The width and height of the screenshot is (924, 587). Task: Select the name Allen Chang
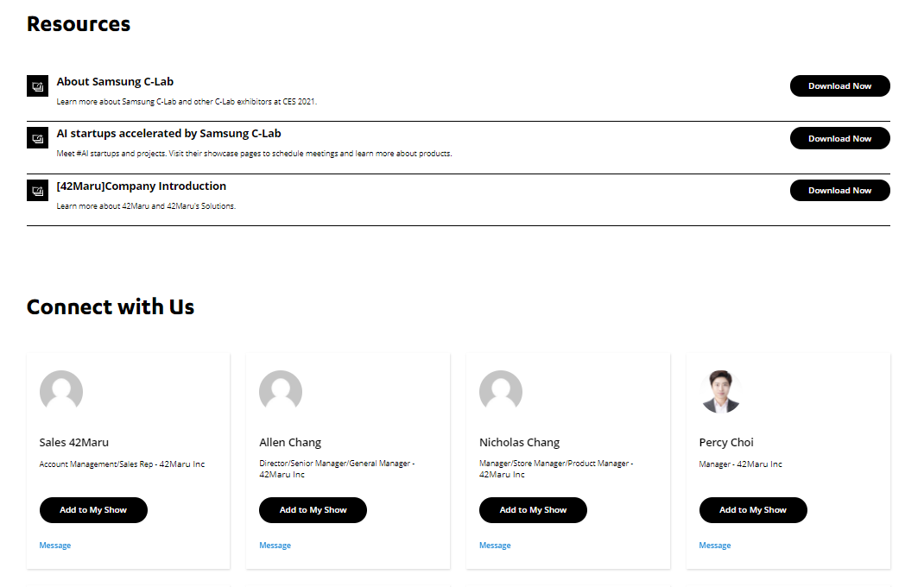pyautogui.click(x=290, y=443)
